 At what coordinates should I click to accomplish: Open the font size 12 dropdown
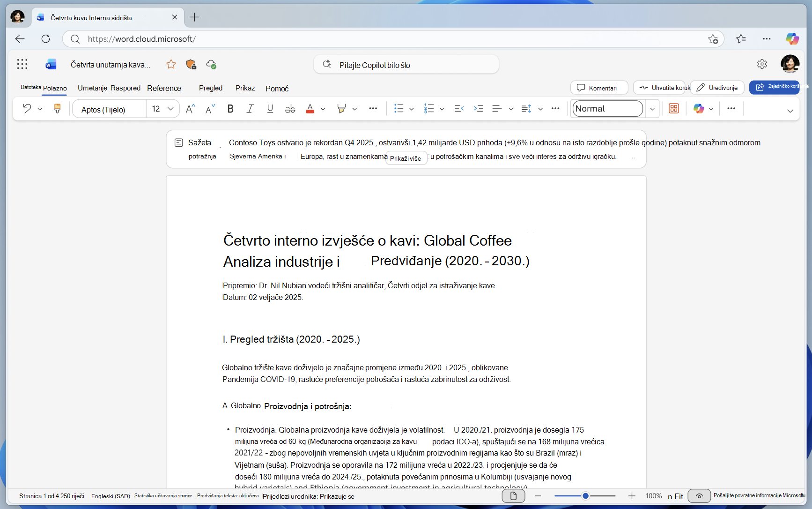point(162,109)
